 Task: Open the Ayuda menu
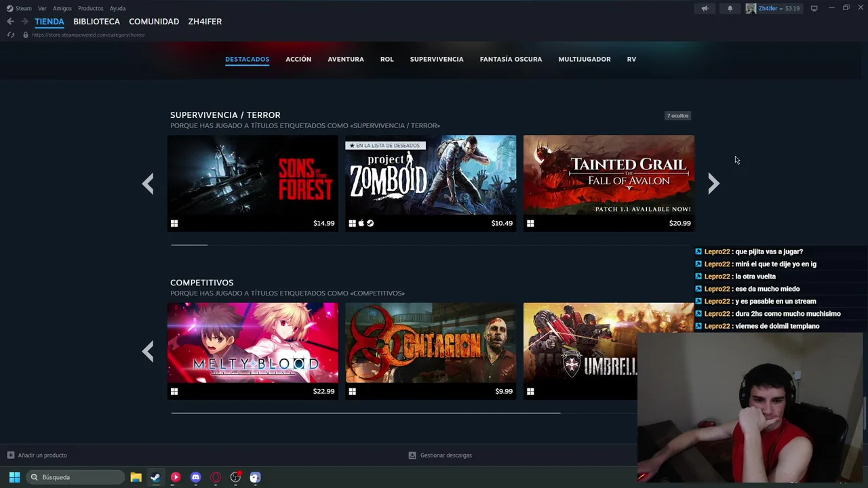(117, 8)
